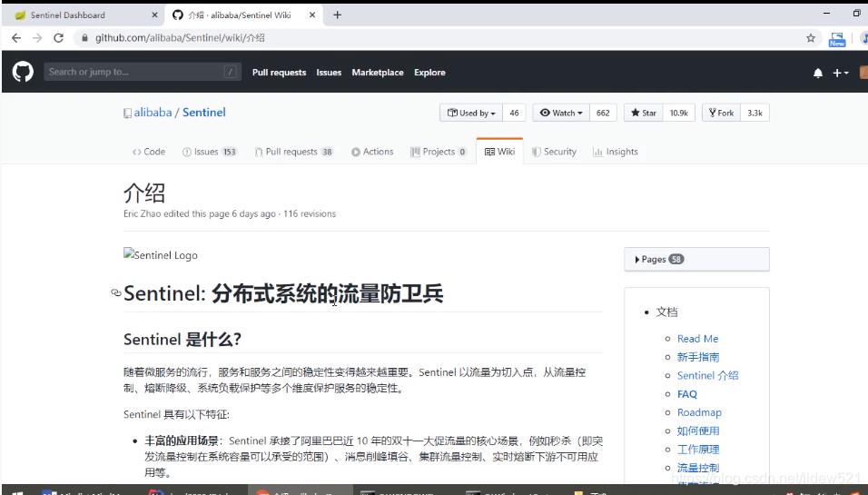Screen dimensions: 868x495
Task: Open the Security tab
Action: click(554, 152)
